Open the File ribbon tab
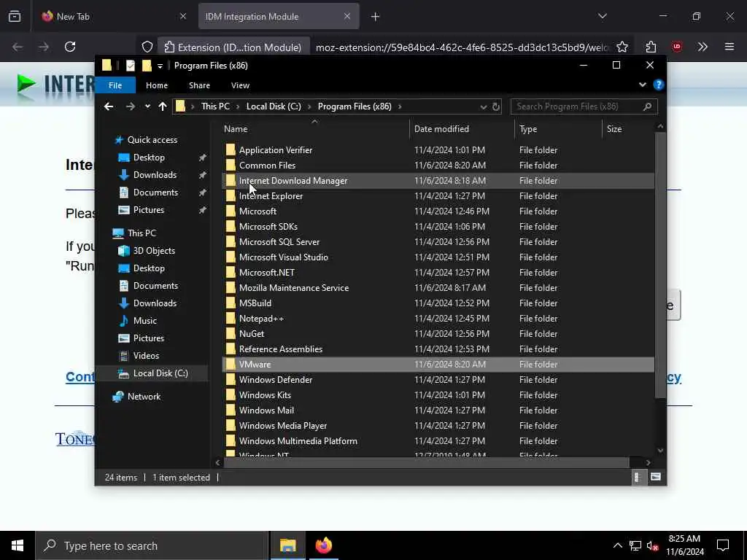Image resolution: width=747 pixels, height=560 pixels. [x=115, y=85]
